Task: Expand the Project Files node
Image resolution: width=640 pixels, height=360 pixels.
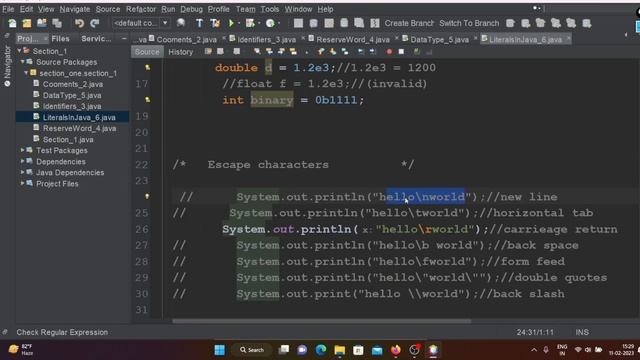Action: pyautogui.click(x=22, y=183)
